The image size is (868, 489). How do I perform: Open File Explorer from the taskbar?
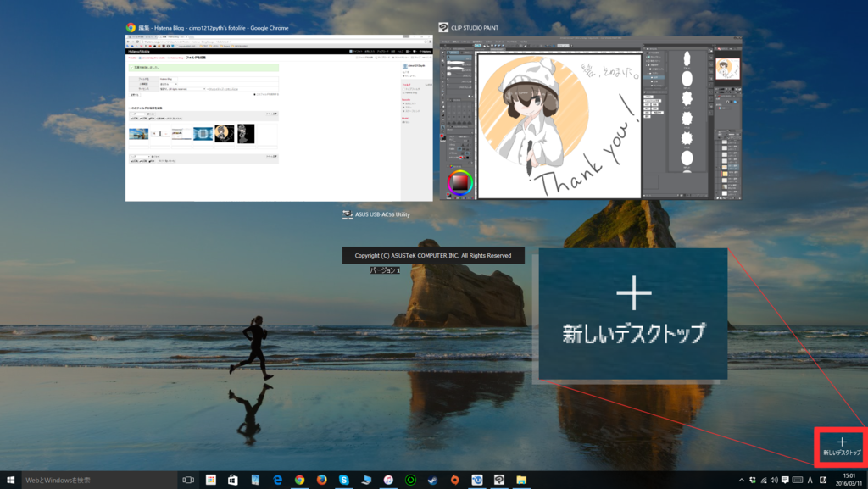521,480
